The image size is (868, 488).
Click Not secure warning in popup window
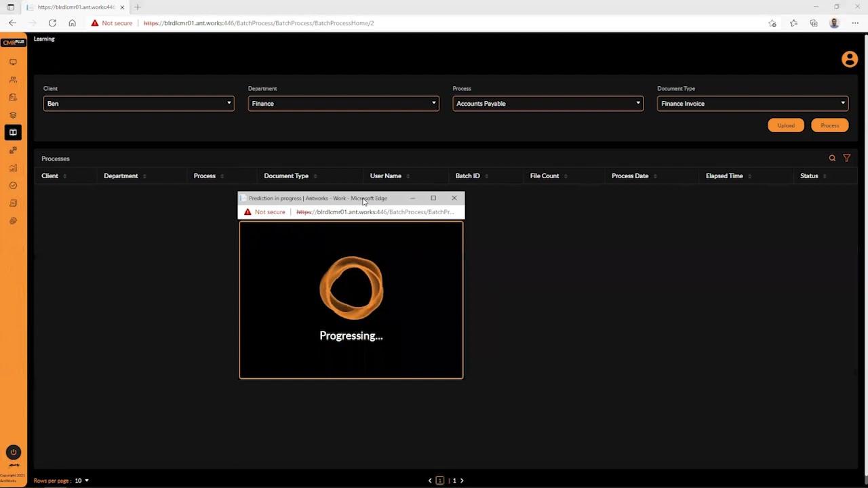264,212
